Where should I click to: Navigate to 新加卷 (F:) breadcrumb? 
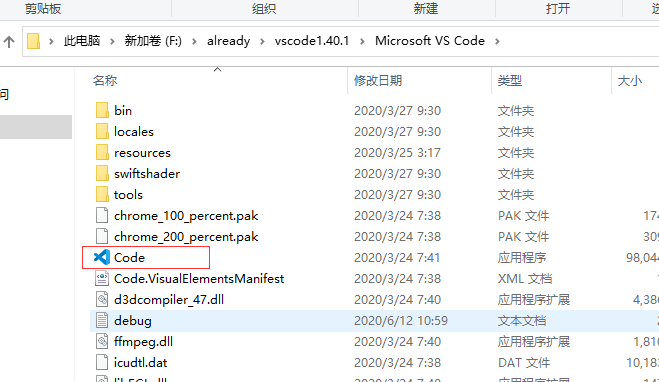coord(153,41)
